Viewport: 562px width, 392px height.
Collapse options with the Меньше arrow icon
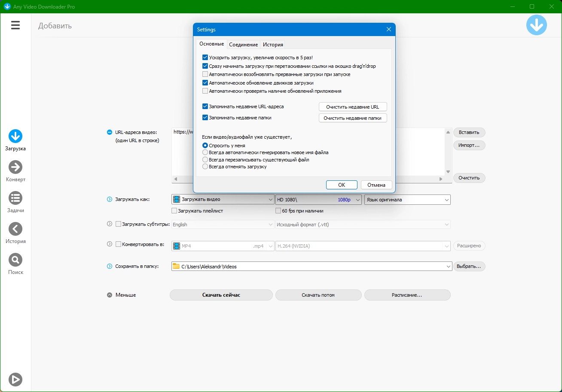coord(109,295)
